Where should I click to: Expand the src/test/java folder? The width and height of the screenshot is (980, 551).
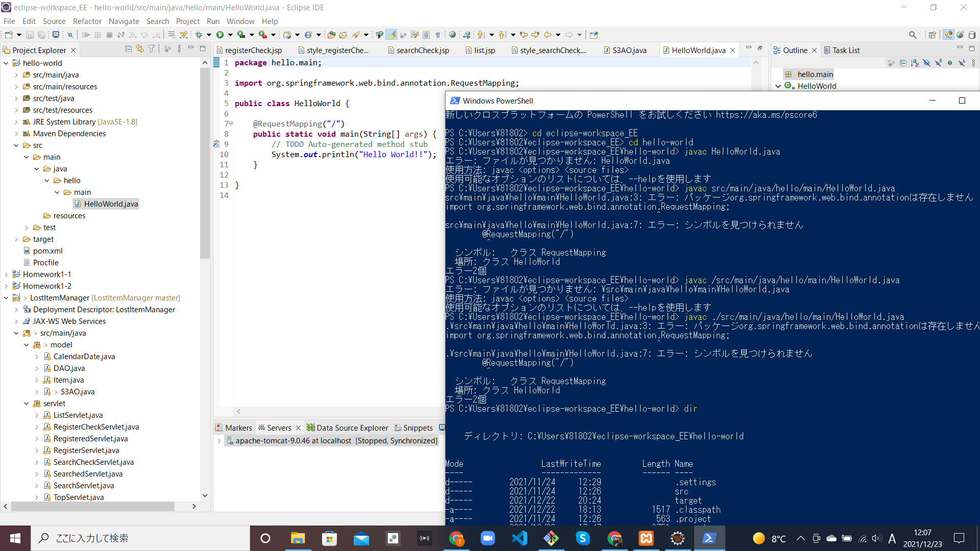tap(16, 98)
